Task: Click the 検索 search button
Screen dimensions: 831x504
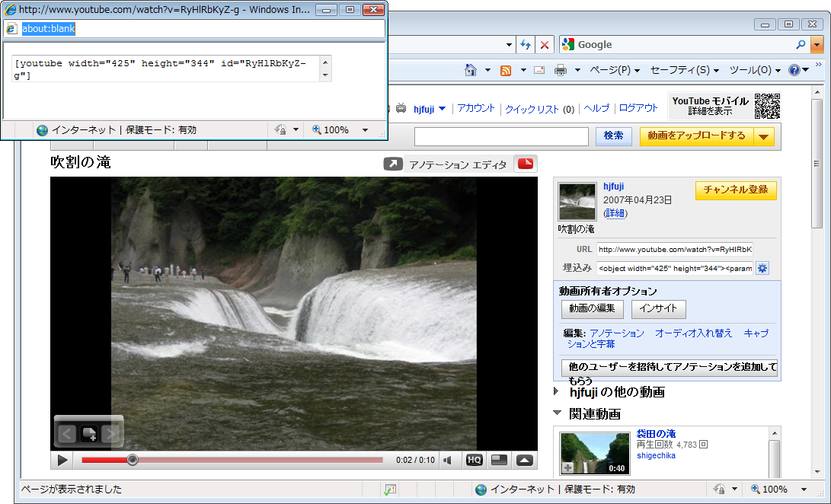Action: click(614, 136)
